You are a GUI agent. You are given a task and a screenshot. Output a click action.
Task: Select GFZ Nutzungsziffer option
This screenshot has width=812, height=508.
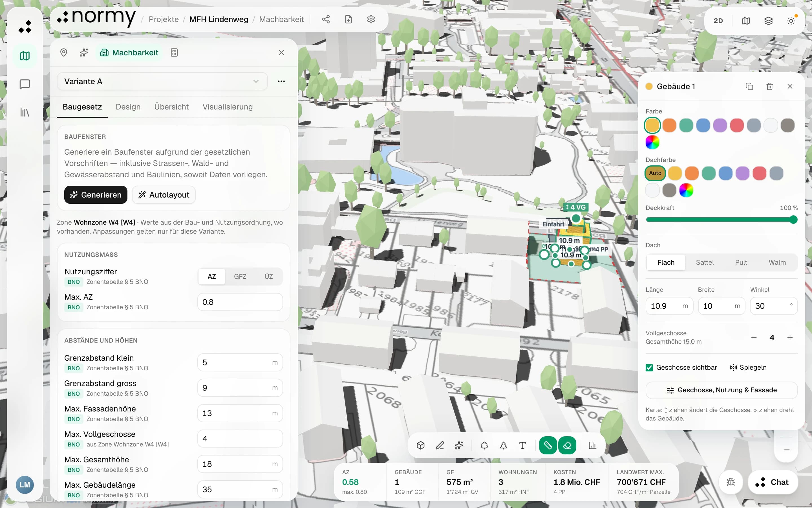tap(240, 277)
